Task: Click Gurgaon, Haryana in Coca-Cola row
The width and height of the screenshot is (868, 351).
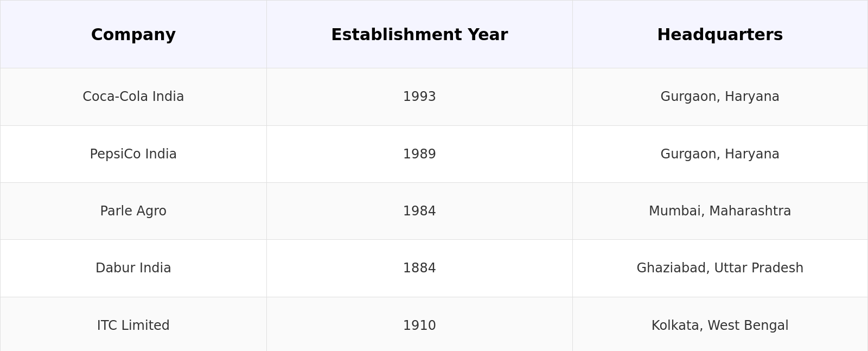Action: (x=720, y=97)
